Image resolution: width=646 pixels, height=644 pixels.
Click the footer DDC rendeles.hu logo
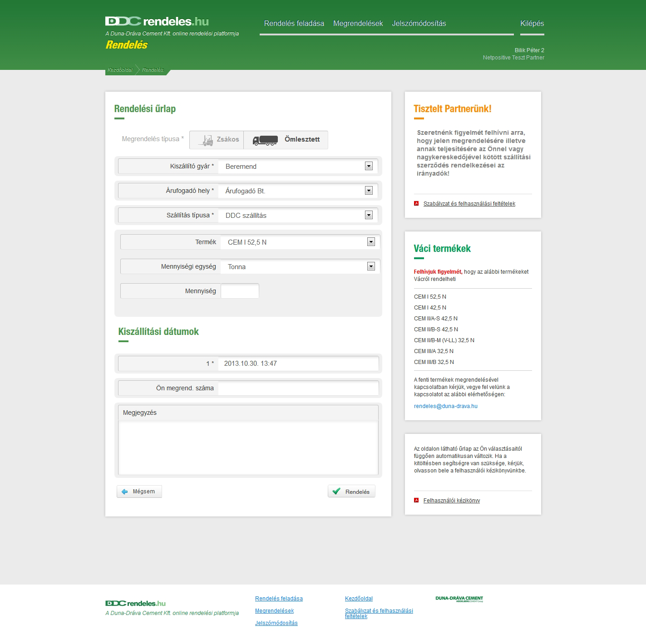point(135,603)
